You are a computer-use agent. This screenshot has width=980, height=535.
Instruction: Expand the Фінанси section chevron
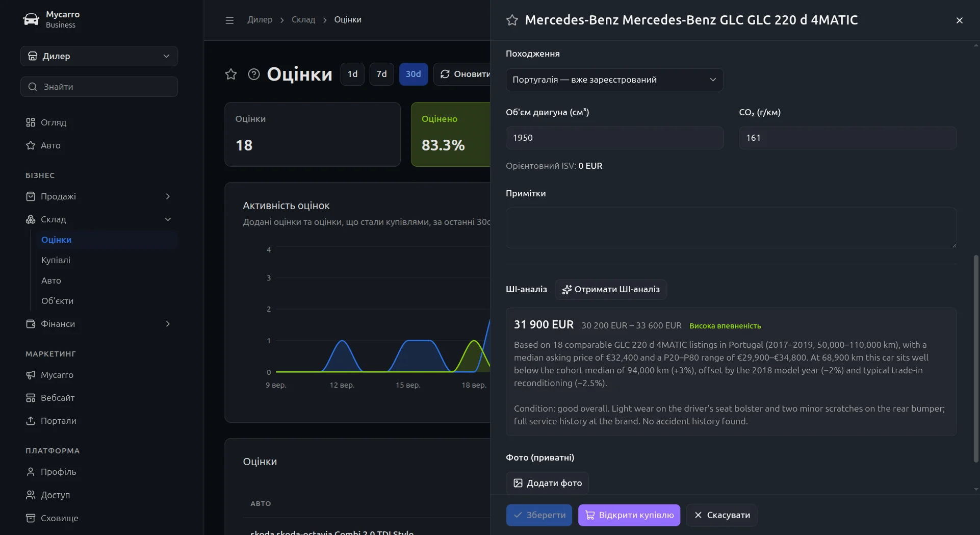pos(168,324)
